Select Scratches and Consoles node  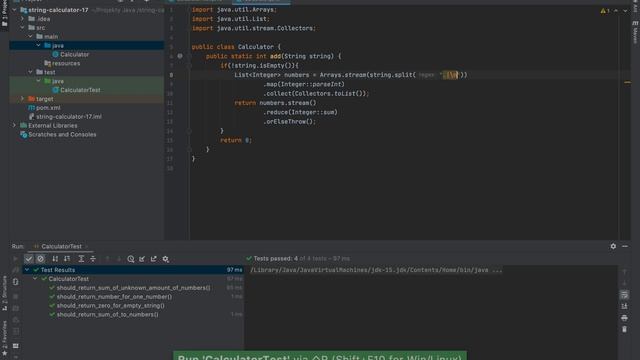point(62,134)
